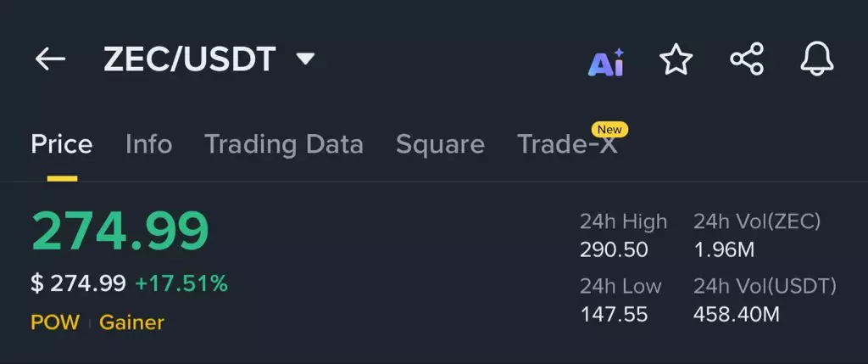Open the Trading Data tab

284,144
